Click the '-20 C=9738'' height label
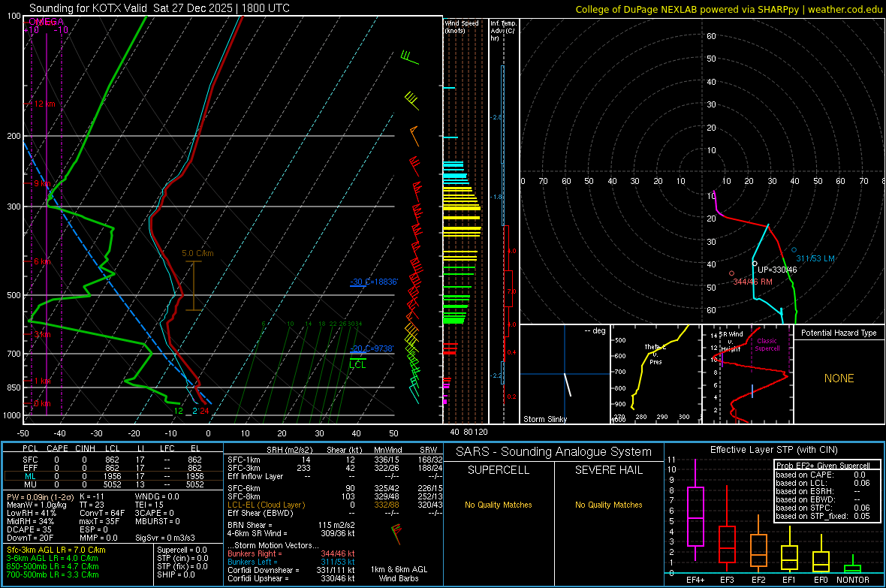The width and height of the screenshot is (886, 588). (x=371, y=349)
